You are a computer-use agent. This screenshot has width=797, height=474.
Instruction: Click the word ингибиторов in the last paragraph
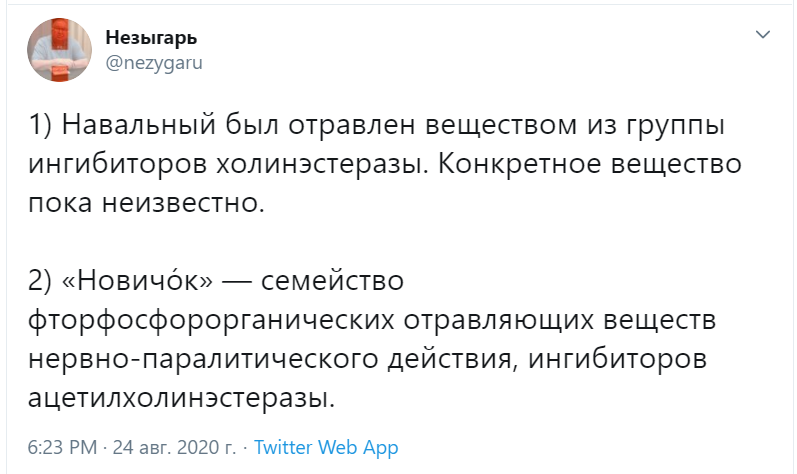[618, 360]
